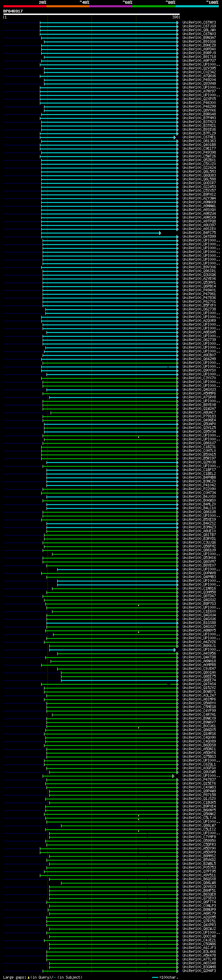Click the white query ruler bar
The height and width of the screenshot is (980, 222).
click(92, 14)
